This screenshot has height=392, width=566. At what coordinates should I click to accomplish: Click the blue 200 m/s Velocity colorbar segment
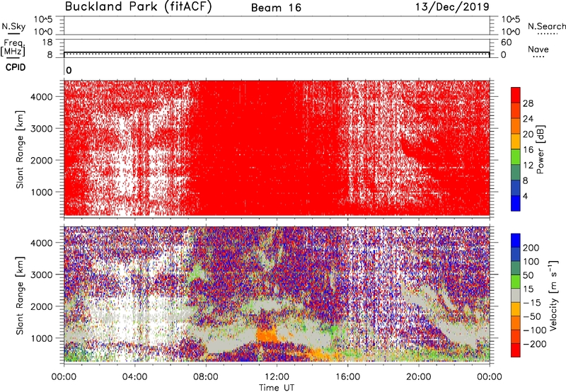(516, 241)
